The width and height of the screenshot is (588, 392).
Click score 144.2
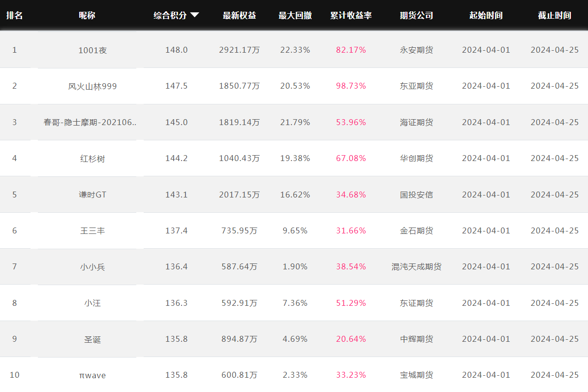(176, 159)
